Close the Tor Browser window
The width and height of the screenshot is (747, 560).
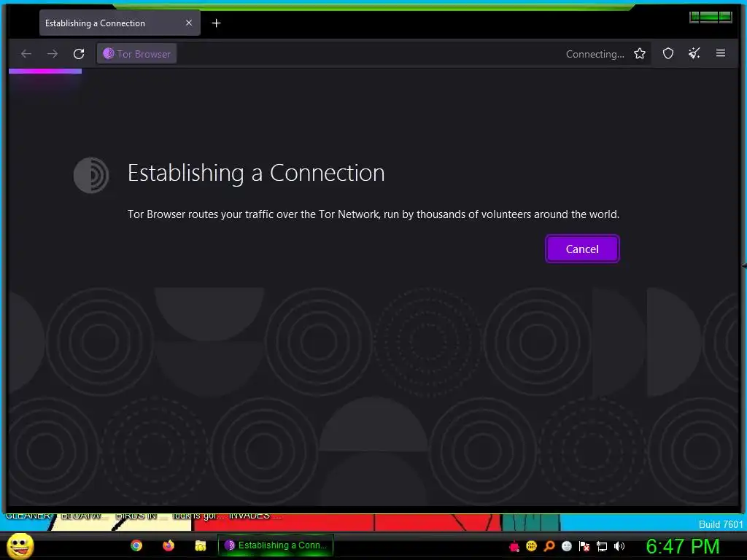[x=726, y=17]
